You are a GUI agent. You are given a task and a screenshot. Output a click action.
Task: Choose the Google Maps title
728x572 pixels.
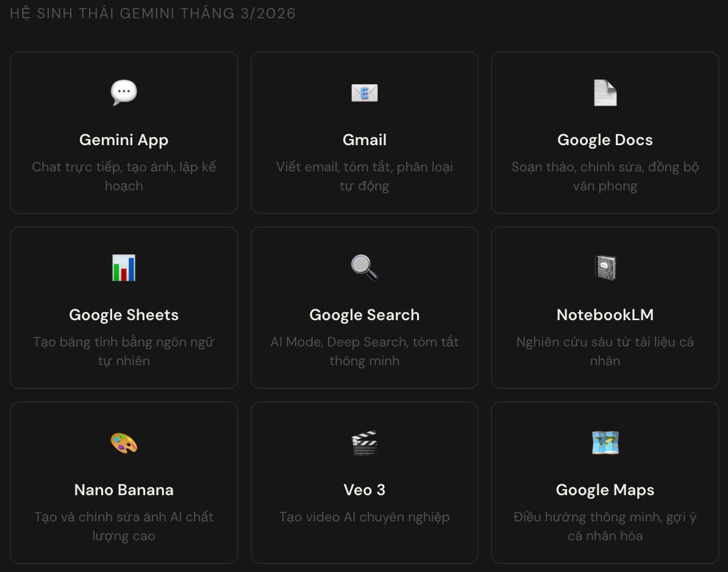click(605, 490)
